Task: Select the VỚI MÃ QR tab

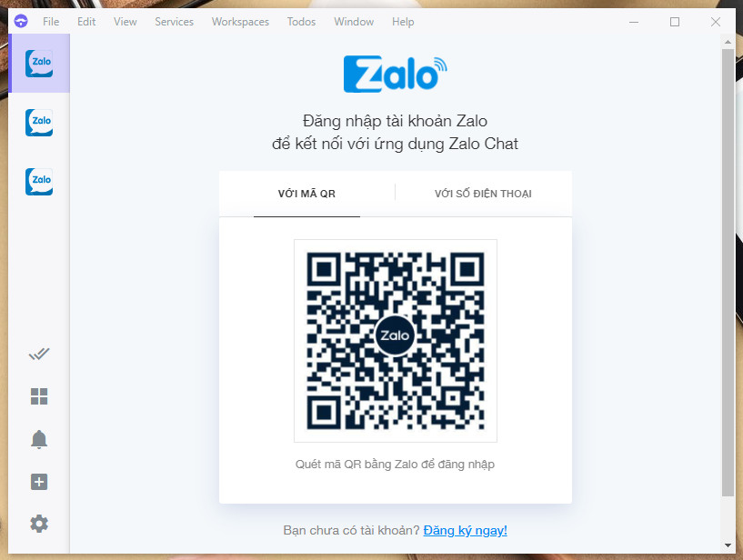Action: coord(306,194)
